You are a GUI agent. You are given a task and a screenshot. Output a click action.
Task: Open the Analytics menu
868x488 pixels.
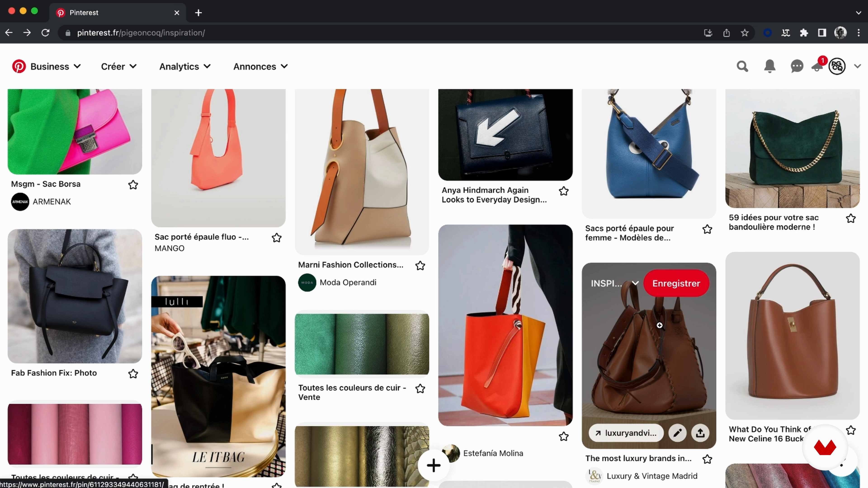tap(185, 66)
